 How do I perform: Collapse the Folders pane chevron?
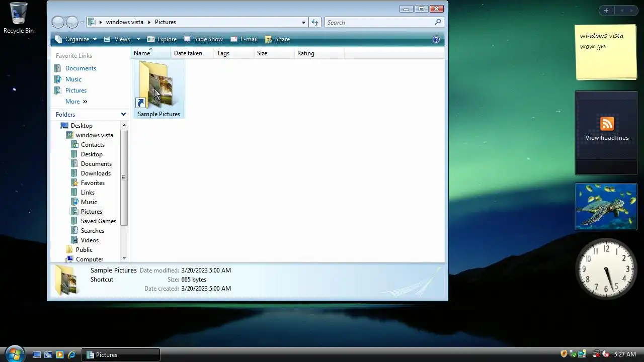123,115
